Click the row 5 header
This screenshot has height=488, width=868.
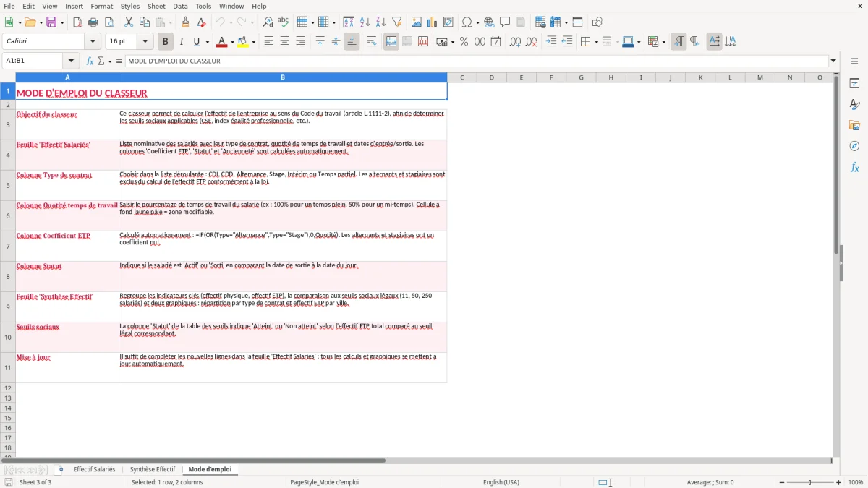[8, 185]
